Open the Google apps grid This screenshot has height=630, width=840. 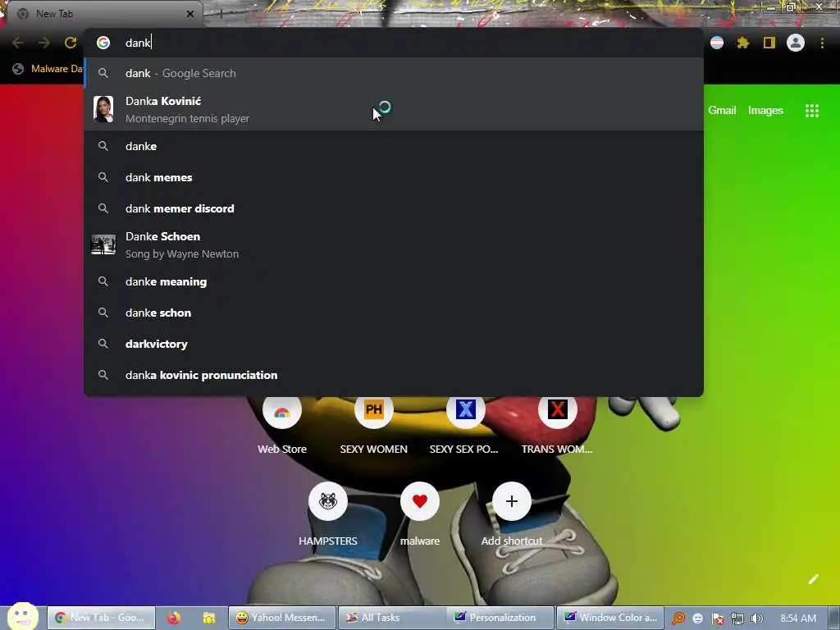[812, 111]
